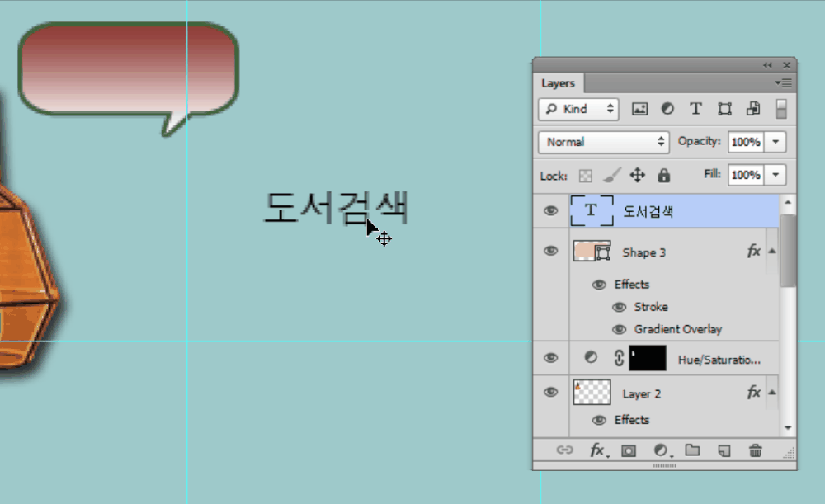Select the 도서검색 text layer thumbnail
Viewport: 825px width, 504px height.
pyautogui.click(x=592, y=210)
